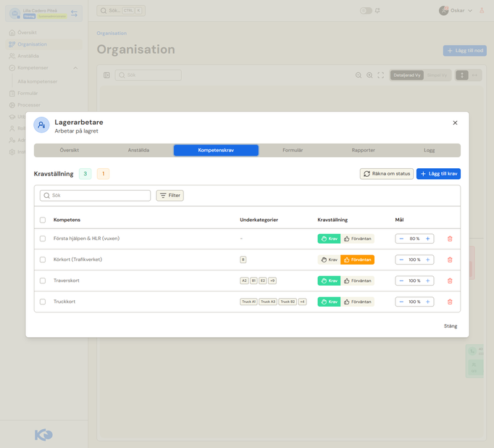Click the plus stepper for Körkort goal

(427, 260)
